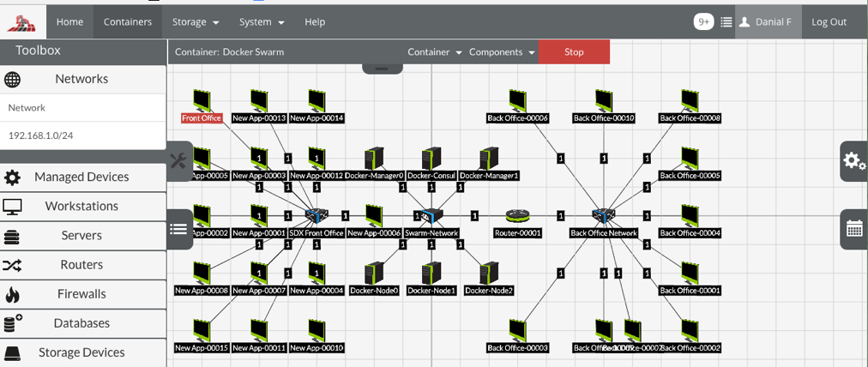Viewport: 868px width, 367px height.
Task: Select the Front Office workstation icon
Action: pyautogui.click(x=202, y=100)
